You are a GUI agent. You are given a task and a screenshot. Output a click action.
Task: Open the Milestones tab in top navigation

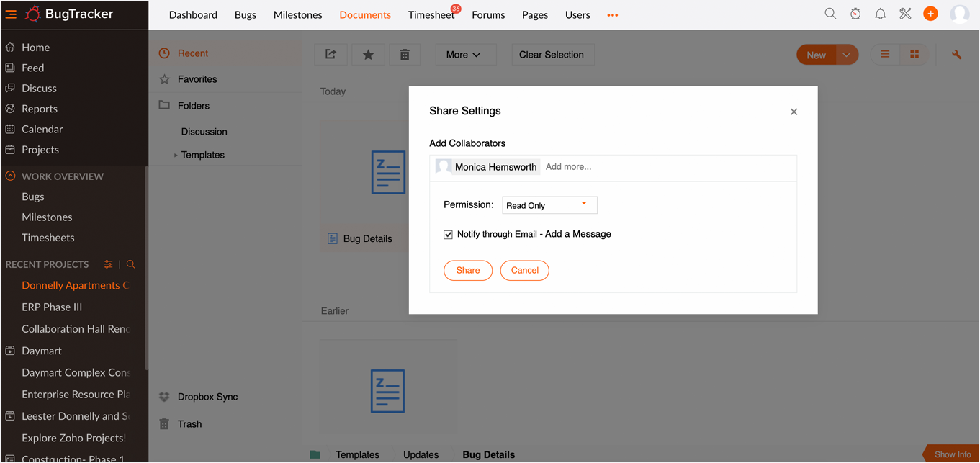(297, 15)
